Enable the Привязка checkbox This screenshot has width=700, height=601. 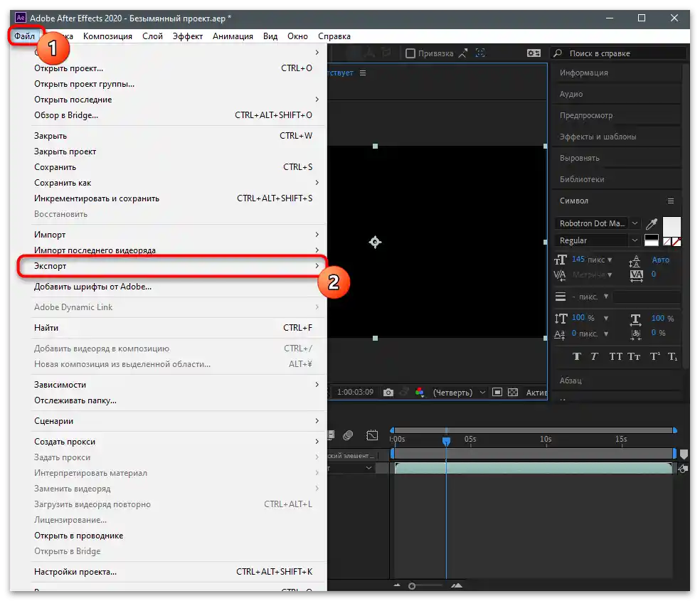pyautogui.click(x=410, y=53)
